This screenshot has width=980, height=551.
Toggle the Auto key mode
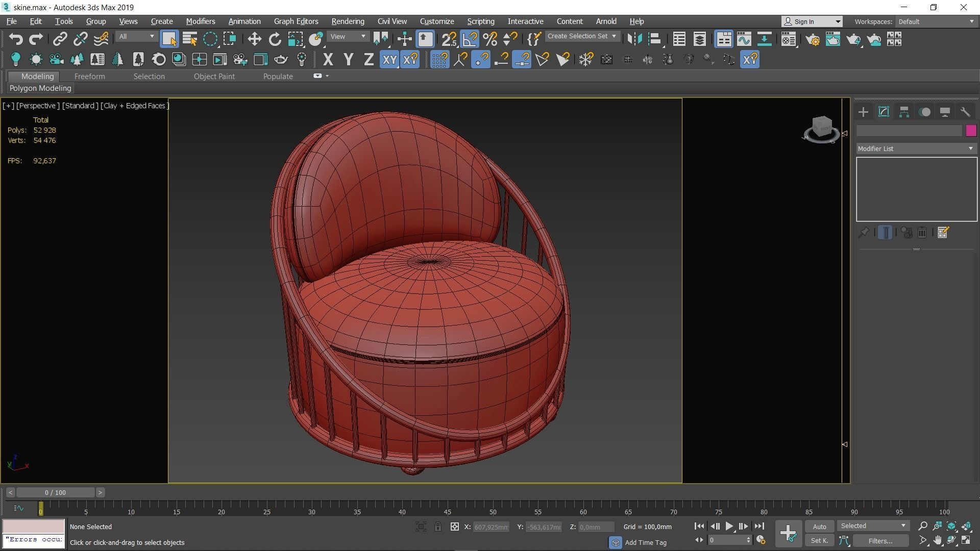click(819, 527)
